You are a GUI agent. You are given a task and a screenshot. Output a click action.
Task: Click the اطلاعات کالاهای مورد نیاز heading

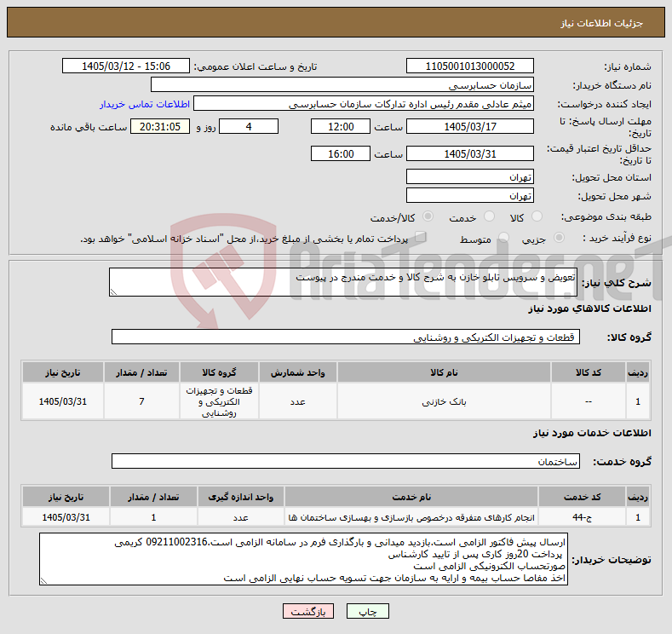589,308
